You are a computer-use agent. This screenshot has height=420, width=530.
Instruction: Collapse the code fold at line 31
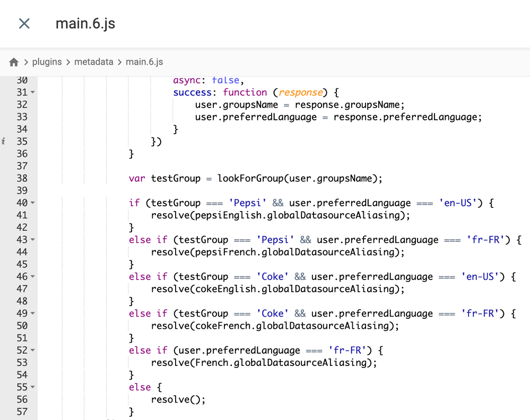(x=33, y=93)
